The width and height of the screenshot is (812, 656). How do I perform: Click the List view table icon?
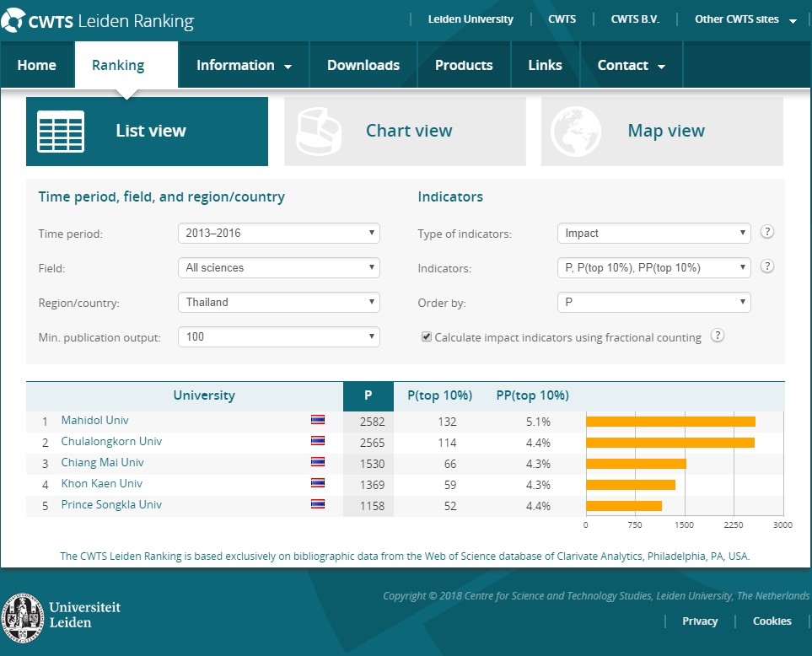pyautogui.click(x=61, y=132)
